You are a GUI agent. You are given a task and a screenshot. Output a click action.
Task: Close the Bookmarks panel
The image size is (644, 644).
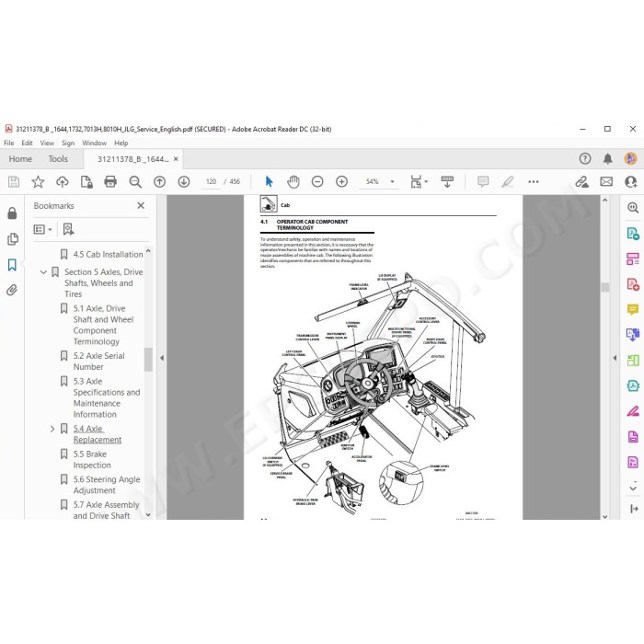click(141, 205)
